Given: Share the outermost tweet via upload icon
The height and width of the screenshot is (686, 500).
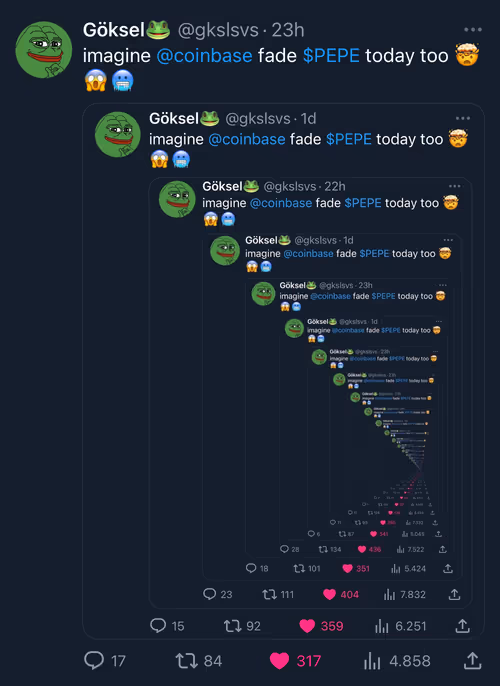Looking at the screenshot, I should (x=472, y=660).
